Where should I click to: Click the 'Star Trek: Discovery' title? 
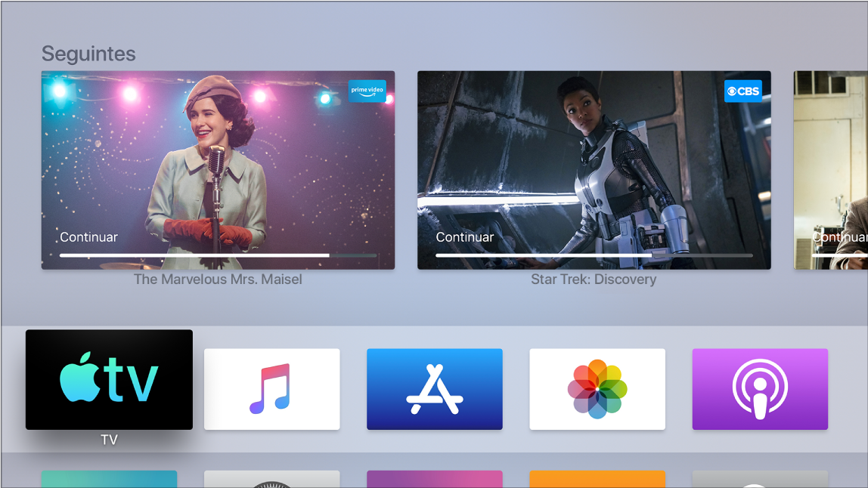tap(594, 280)
